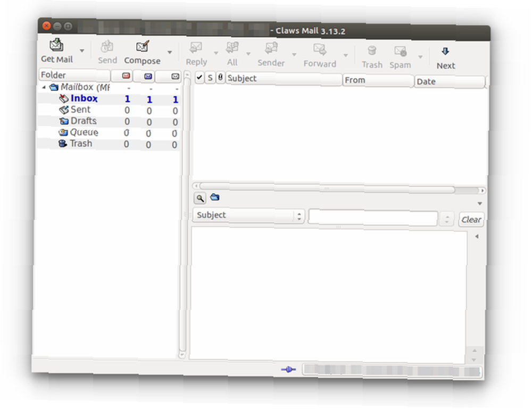Clear the quick search
The image size is (532, 410).
pos(471,220)
